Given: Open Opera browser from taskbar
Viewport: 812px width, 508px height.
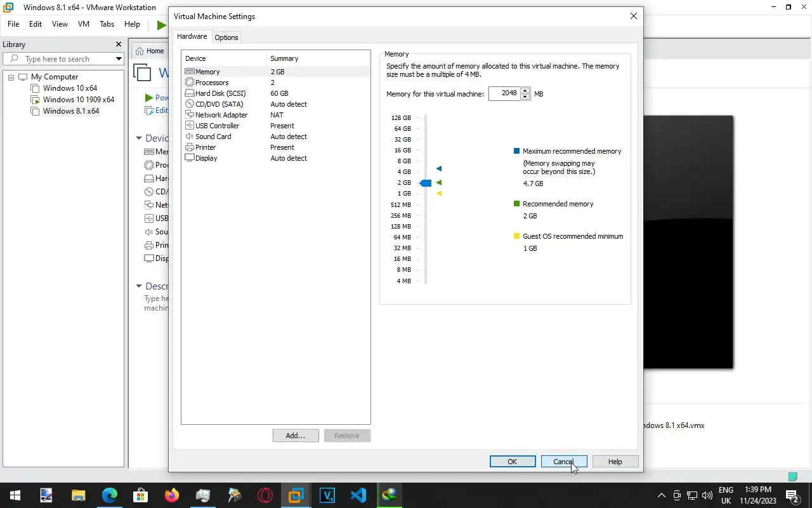Looking at the screenshot, I should (x=265, y=495).
